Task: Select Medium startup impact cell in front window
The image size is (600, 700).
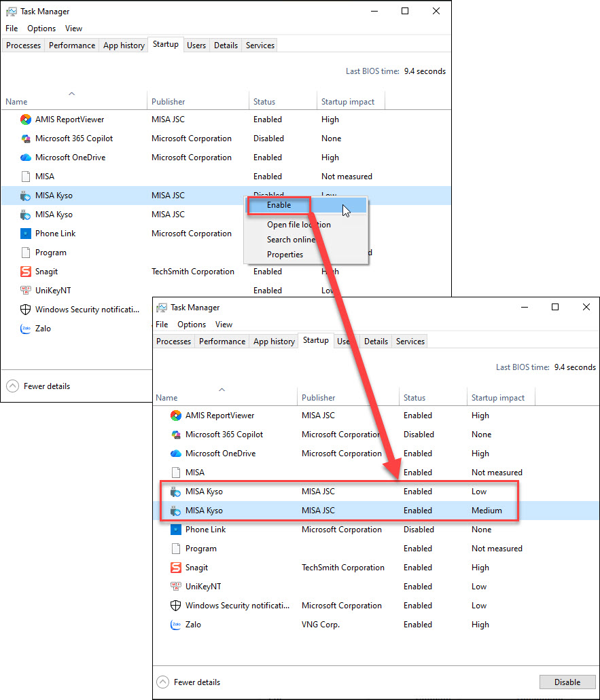Action: pyautogui.click(x=487, y=511)
